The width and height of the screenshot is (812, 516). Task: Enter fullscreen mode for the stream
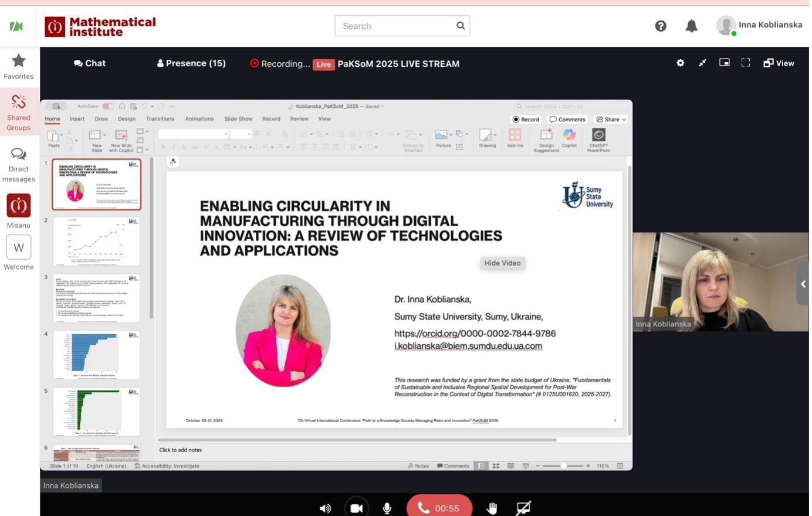tap(746, 63)
